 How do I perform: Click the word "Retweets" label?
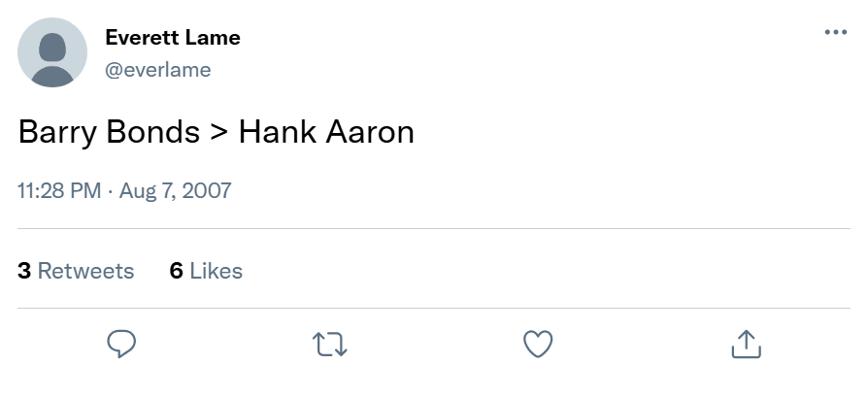point(85,271)
